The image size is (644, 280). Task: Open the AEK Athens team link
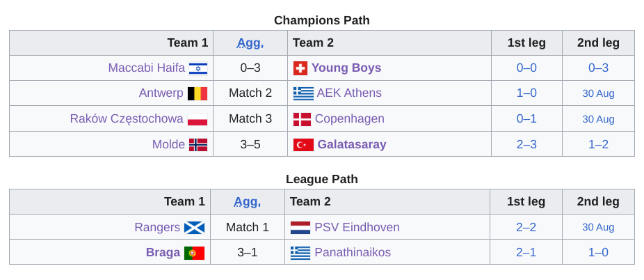point(349,93)
